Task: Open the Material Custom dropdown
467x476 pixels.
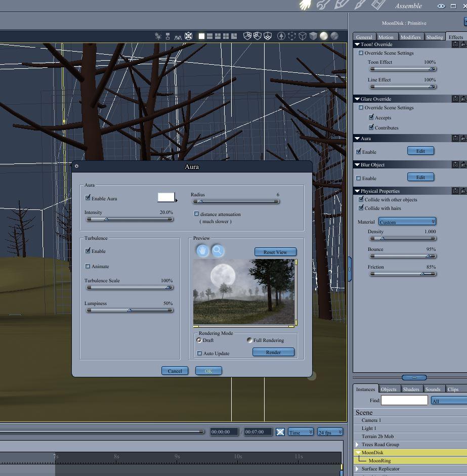Action: (407, 221)
